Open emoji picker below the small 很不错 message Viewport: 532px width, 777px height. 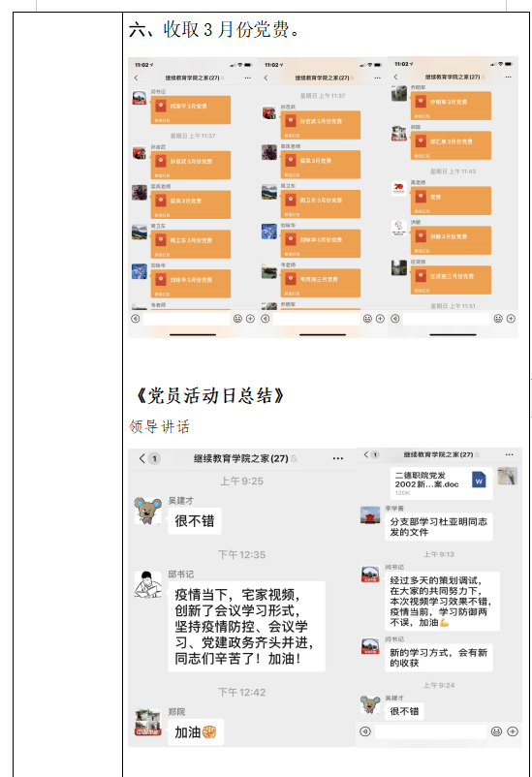pyautogui.click(x=496, y=731)
